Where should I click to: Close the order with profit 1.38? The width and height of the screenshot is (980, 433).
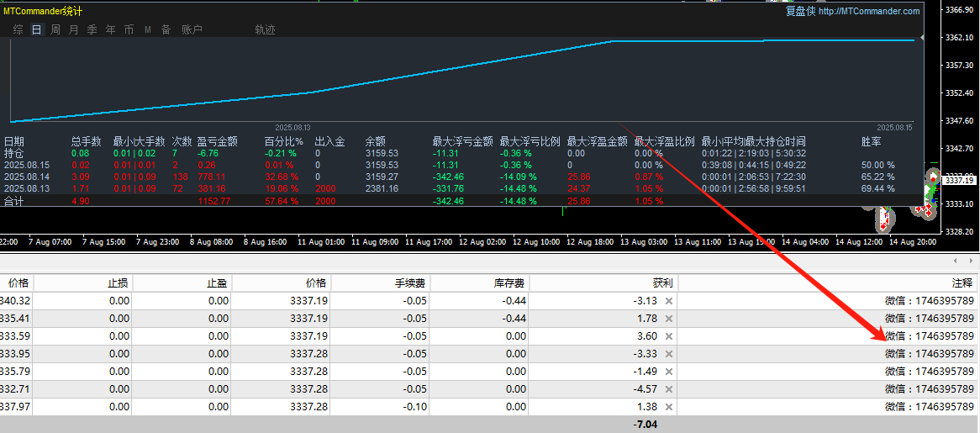click(x=668, y=407)
